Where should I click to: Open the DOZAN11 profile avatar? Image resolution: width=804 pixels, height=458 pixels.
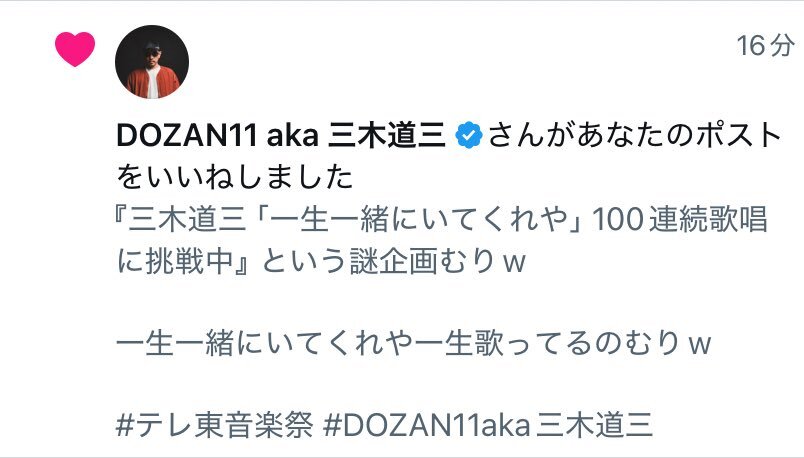pos(152,62)
